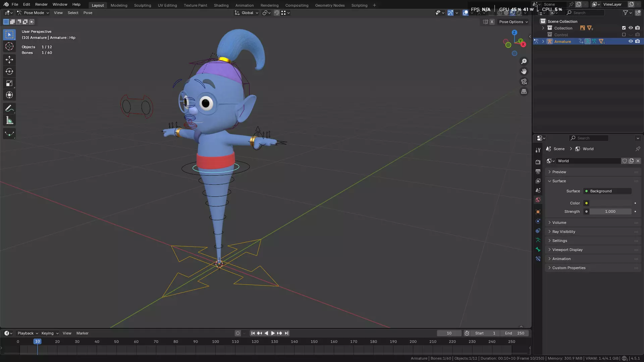Activate the Scale tool
The image size is (644, 362).
point(9,83)
